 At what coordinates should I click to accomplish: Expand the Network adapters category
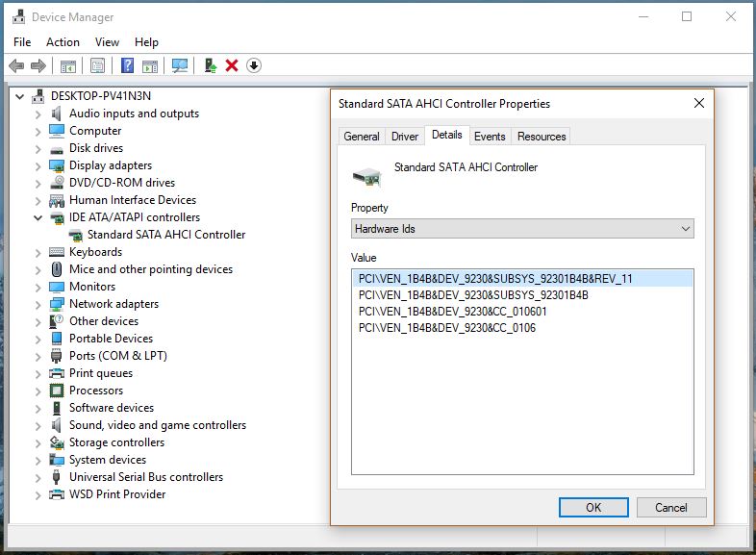38,304
